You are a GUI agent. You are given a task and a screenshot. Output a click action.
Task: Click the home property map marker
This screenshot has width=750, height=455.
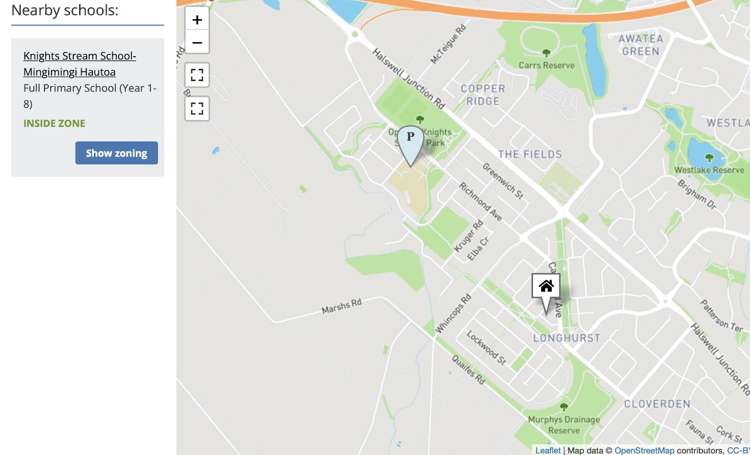[546, 292]
